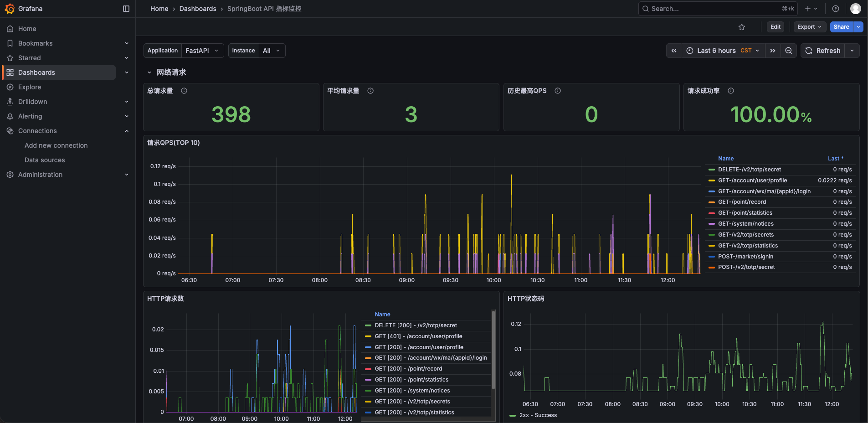Open the user avatar profile menu
Image resolution: width=868 pixels, height=423 pixels.
[856, 9]
